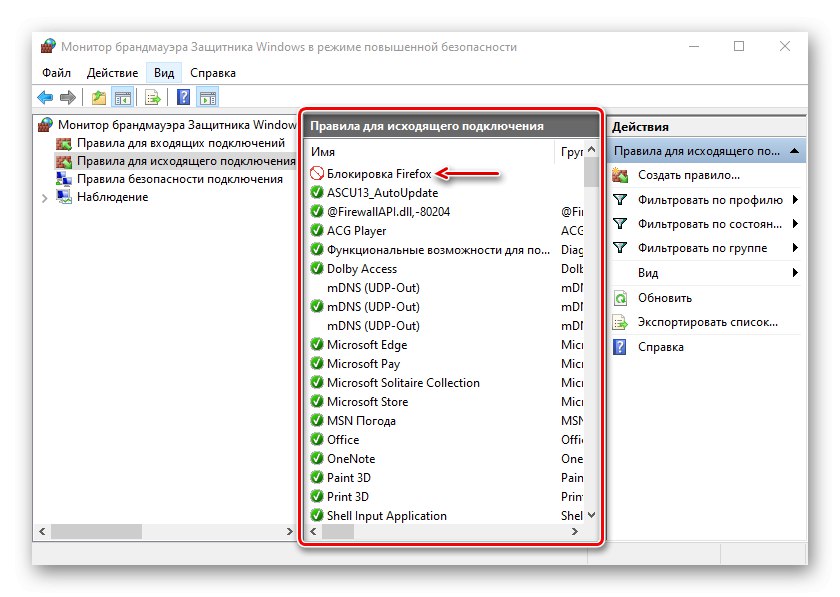
Task: Open the Файл menu
Action: (56, 72)
